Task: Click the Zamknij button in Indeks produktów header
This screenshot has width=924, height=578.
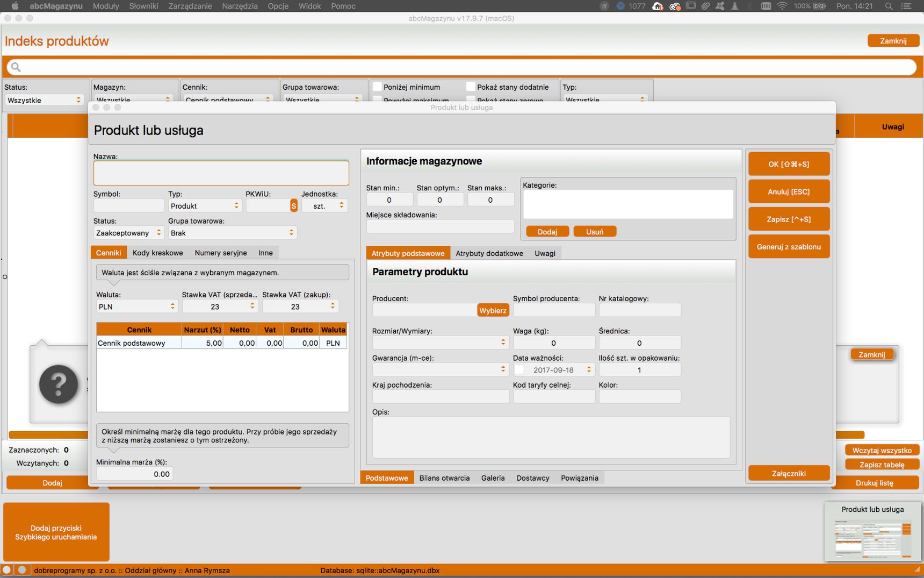Action: (x=893, y=41)
